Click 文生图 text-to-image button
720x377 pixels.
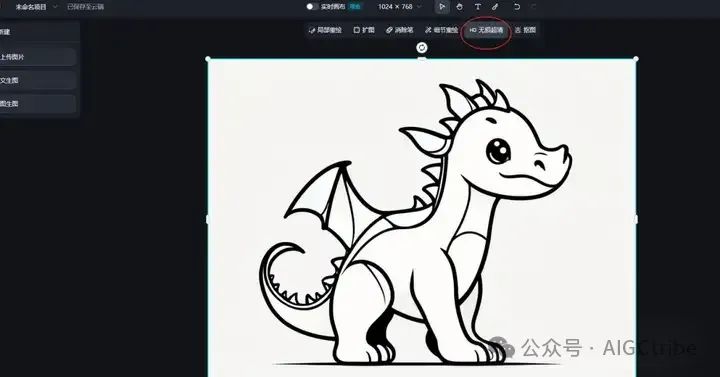coord(37,80)
